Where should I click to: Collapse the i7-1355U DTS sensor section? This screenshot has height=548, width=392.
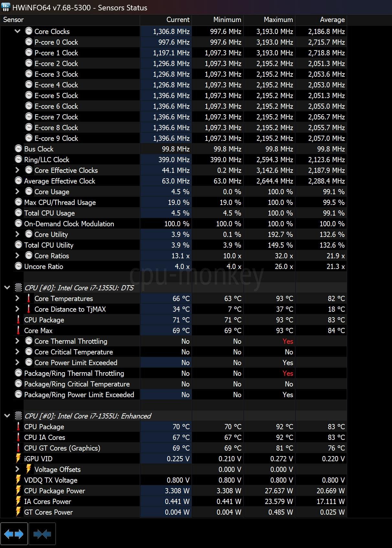point(7,288)
